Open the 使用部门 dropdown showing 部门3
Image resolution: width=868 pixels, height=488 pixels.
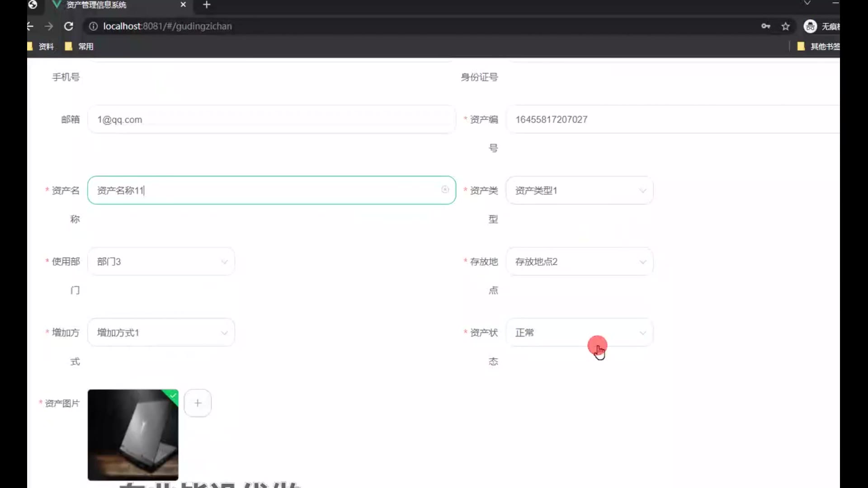(x=161, y=262)
